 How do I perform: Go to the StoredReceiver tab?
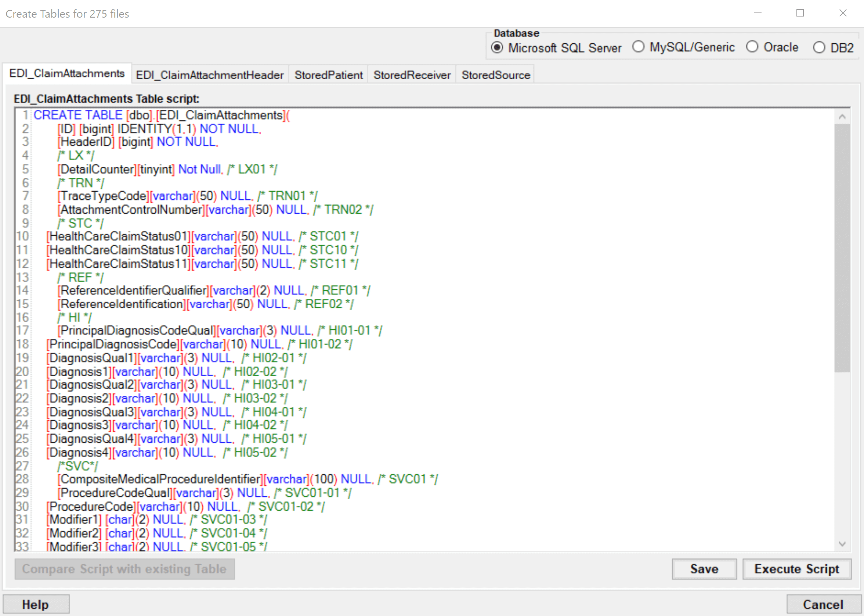coord(412,75)
